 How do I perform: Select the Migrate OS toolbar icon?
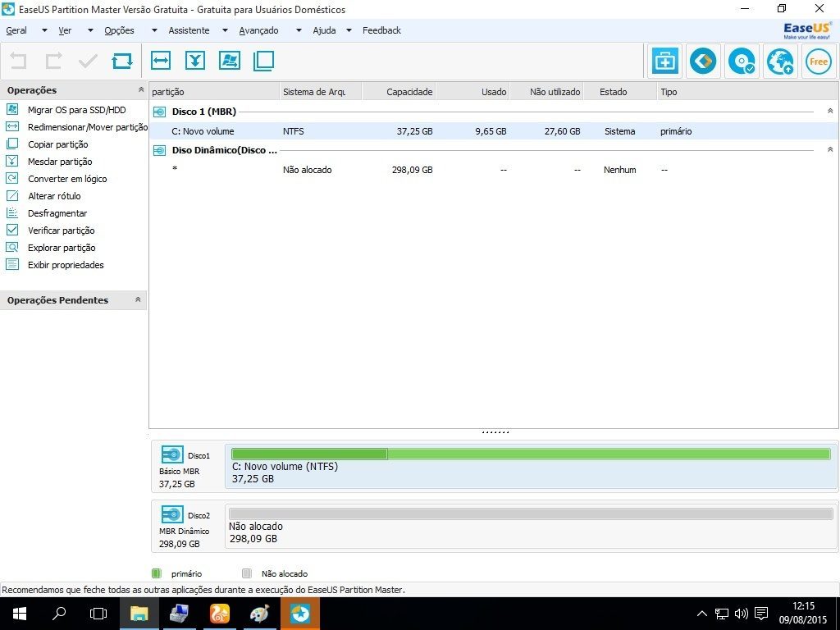click(230, 61)
